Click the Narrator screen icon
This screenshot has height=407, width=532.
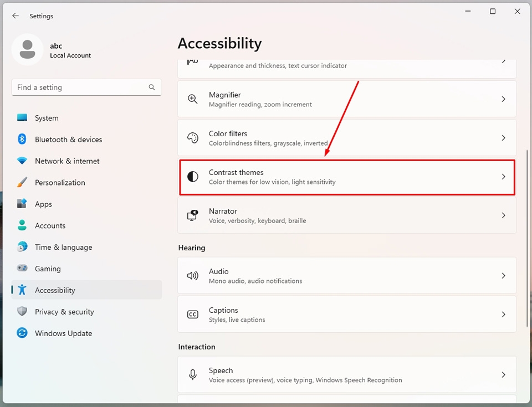193,215
